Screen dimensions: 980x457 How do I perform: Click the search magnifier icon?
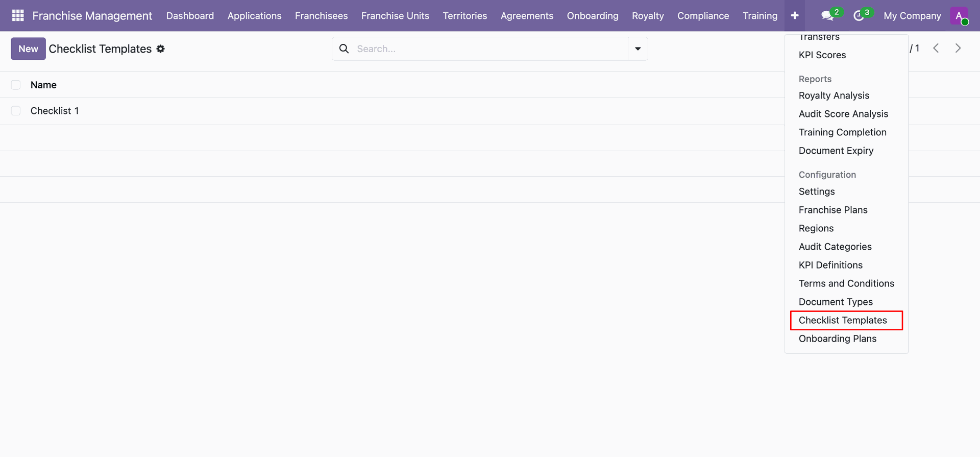344,49
